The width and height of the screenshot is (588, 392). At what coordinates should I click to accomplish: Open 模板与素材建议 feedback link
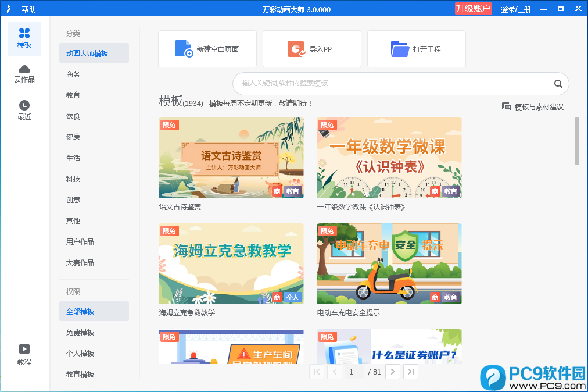tap(533, 106)
